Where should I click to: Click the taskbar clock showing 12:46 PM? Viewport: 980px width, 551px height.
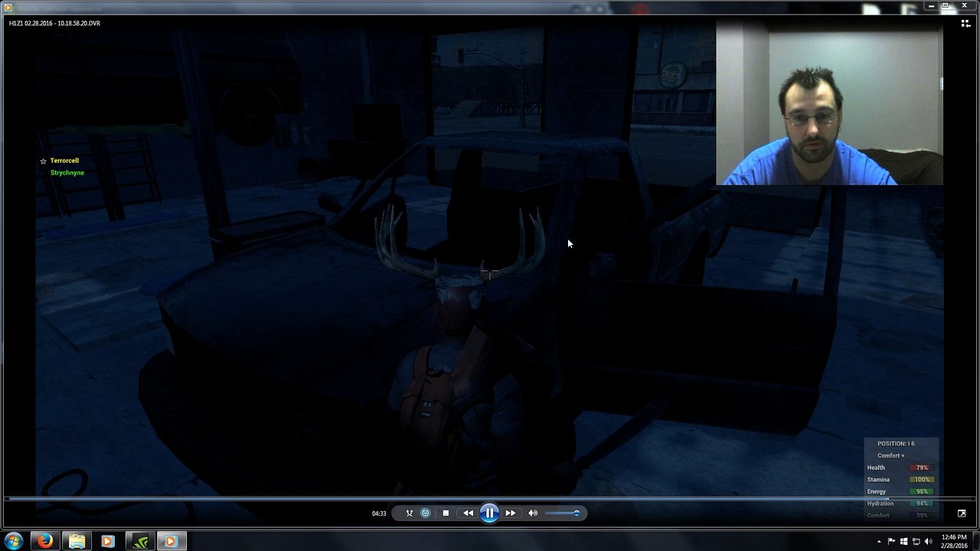(x=954, y=541)
